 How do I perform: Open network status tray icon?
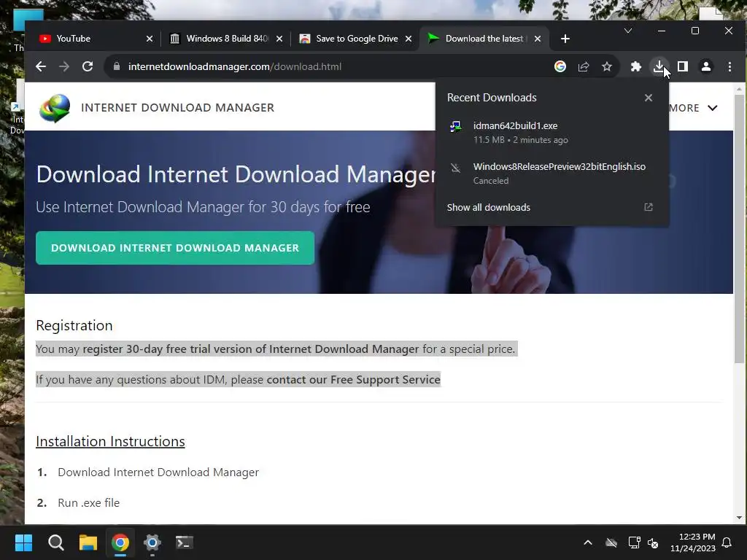pyautogui.click(x=634, y=542)
